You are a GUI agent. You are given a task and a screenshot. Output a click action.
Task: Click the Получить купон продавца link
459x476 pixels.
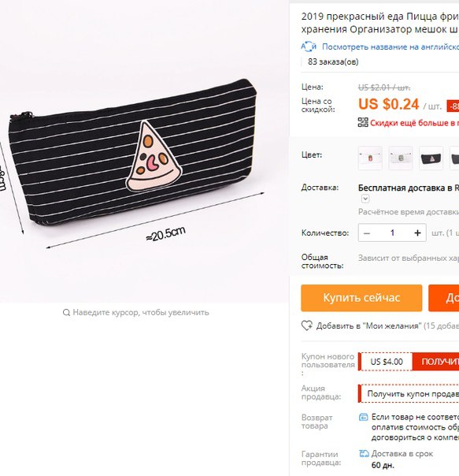(x=413, y=394)
